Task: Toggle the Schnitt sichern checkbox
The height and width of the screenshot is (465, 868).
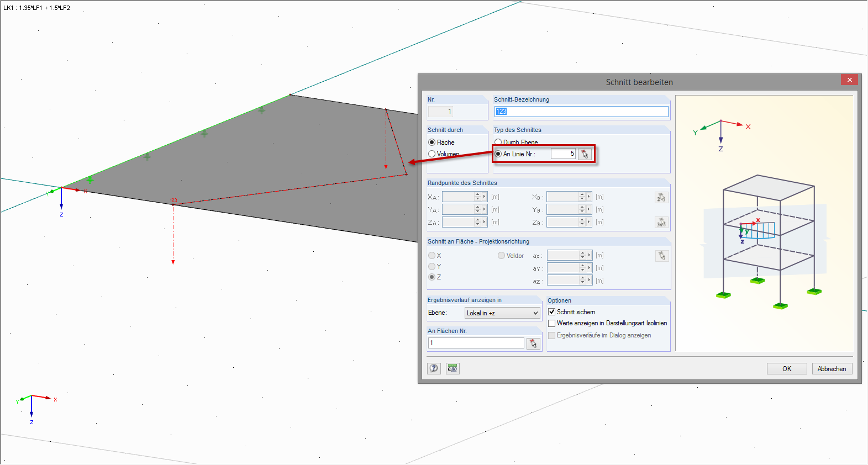Action: click(x=551, y=312)
